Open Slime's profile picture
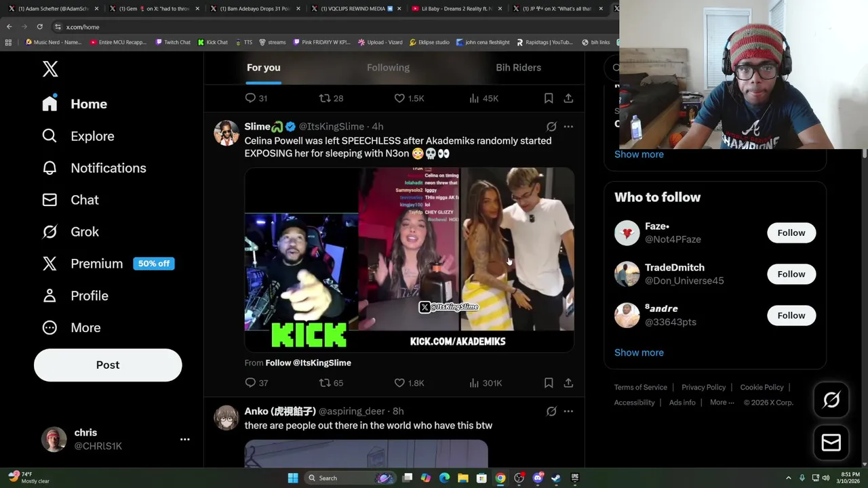The height and width of the screenshot is (488, 868). (226, 133)
